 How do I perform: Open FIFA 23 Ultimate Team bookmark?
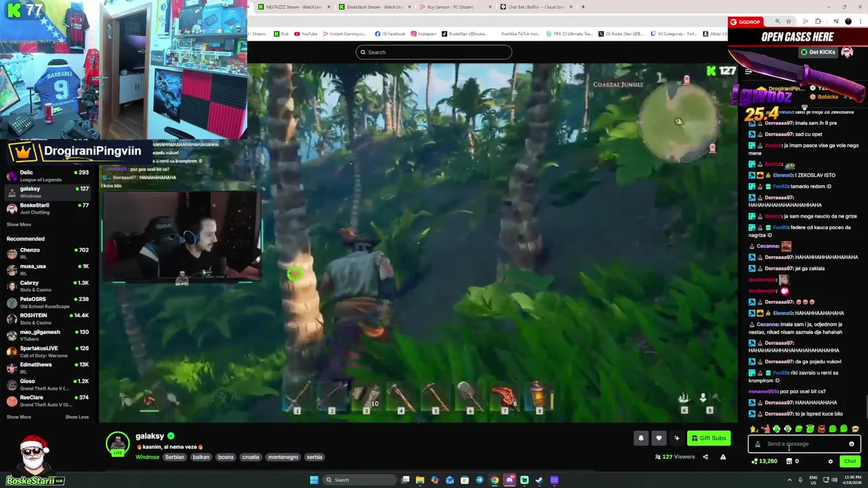click(570, 34)
